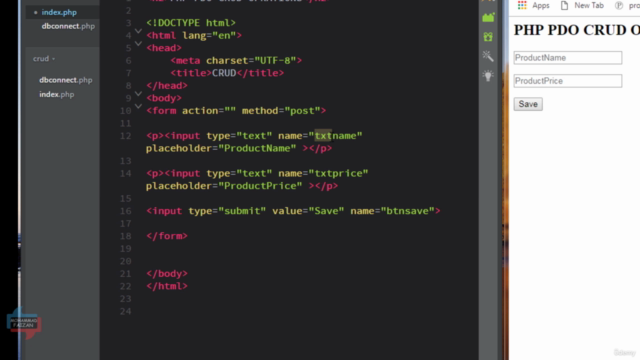Viewport: 640px width, 360px height.
Task: Click "UTF-8" charset value in code
Action: click(275, 60)
